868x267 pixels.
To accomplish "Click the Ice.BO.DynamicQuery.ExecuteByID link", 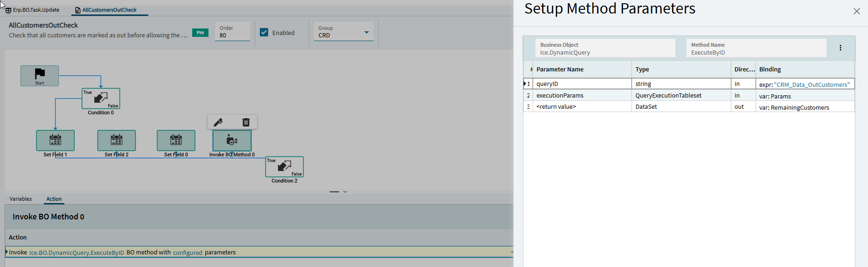I will (x=77, y=253).
